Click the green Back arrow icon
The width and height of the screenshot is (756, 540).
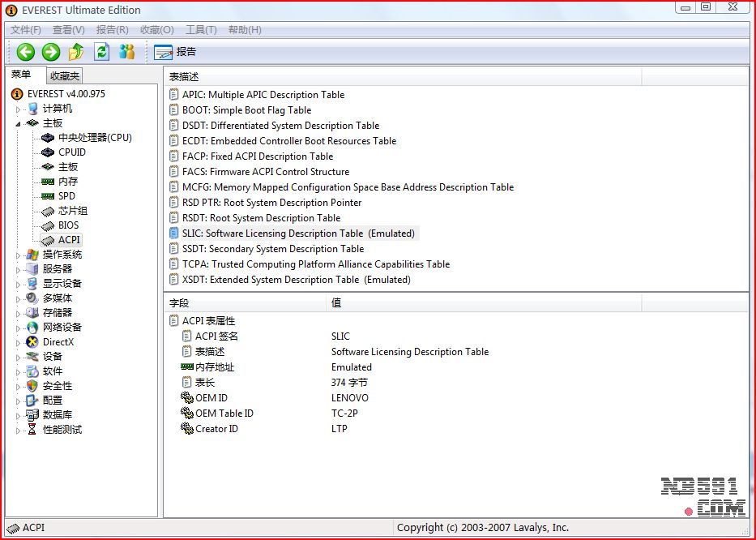click(26, 52)
